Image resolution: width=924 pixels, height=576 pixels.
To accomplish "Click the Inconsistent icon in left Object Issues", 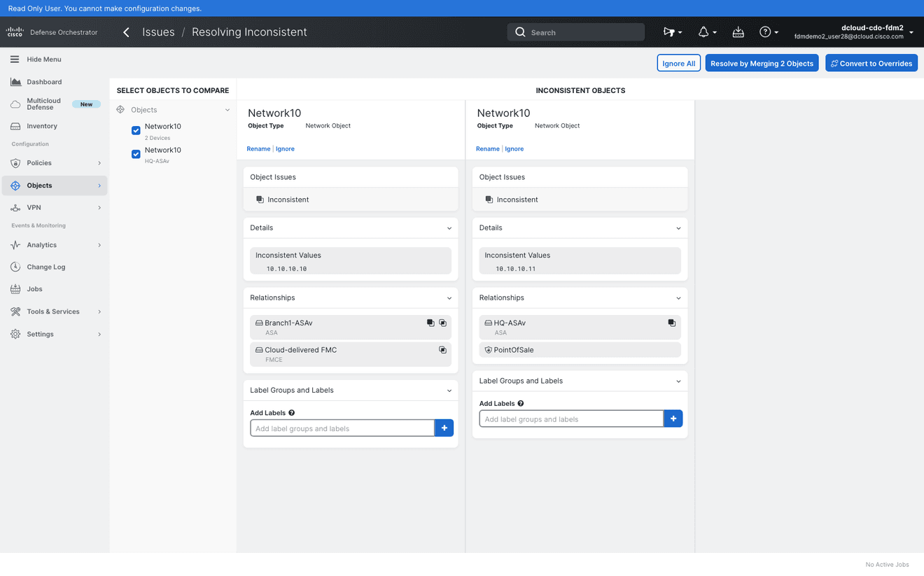I will 260,199.
